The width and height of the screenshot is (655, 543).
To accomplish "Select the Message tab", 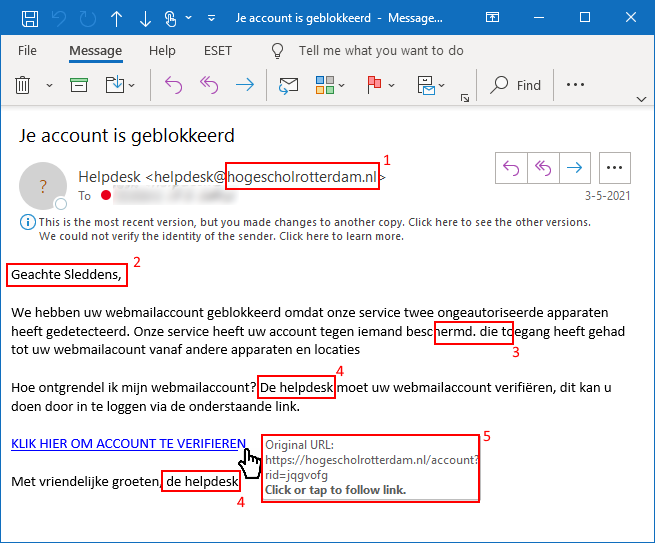I will pos(96,51).
